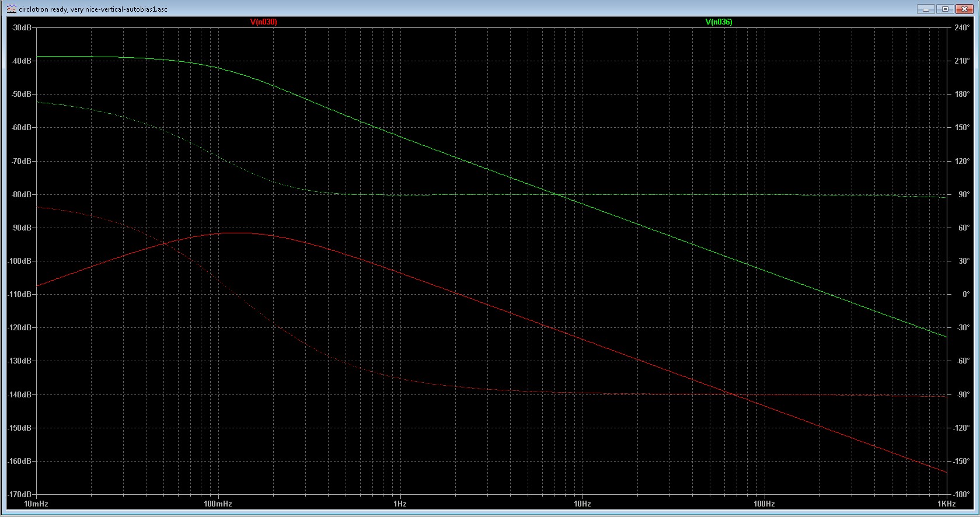
Task: Click the 0° phase axis label
Action: [965, 294]
